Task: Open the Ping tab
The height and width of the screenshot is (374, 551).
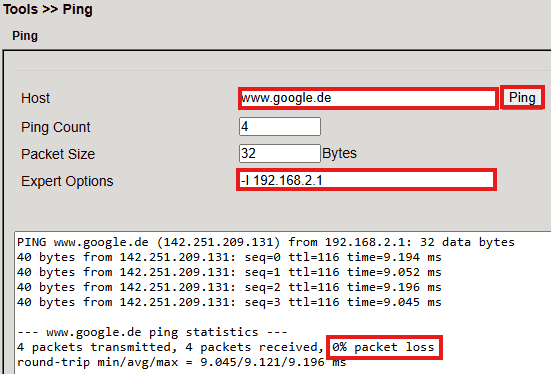Action: point(25,36)
